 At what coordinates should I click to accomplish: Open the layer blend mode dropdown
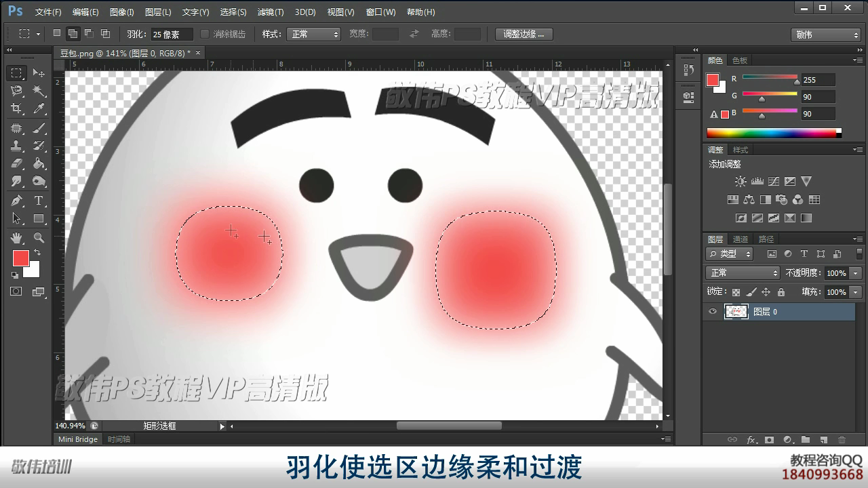coord(743,273)
